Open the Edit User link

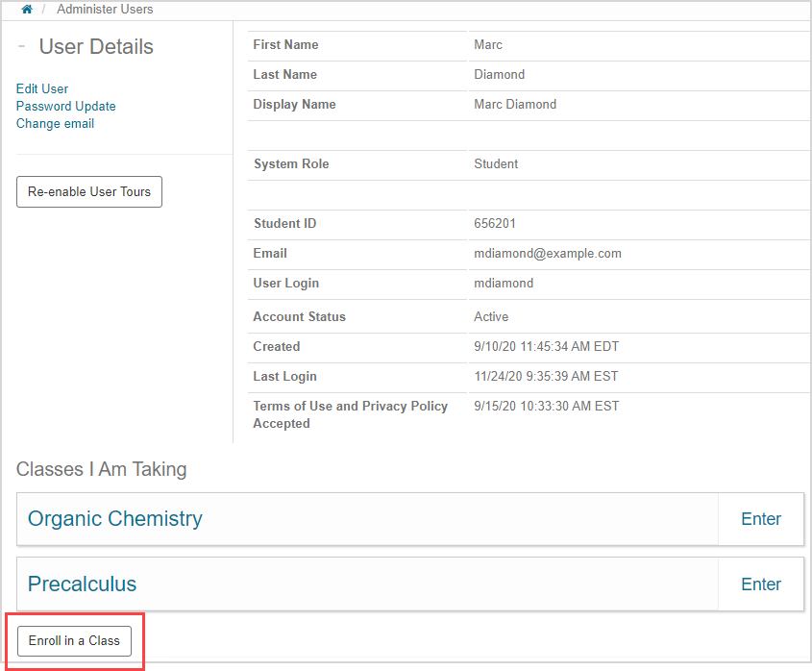(42, 88)
